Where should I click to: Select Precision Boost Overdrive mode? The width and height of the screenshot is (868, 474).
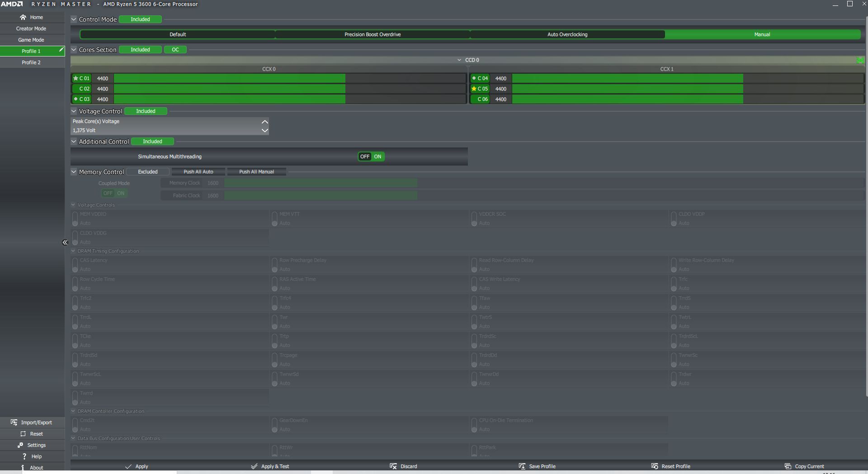pyautogui.click(x=373, y=34)
